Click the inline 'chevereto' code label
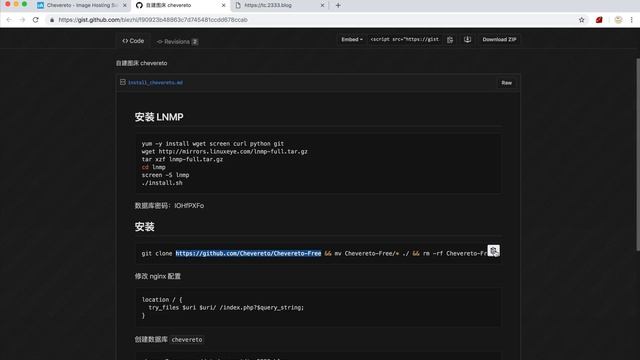This screenshot has width=640, height=360. (187, 340)
